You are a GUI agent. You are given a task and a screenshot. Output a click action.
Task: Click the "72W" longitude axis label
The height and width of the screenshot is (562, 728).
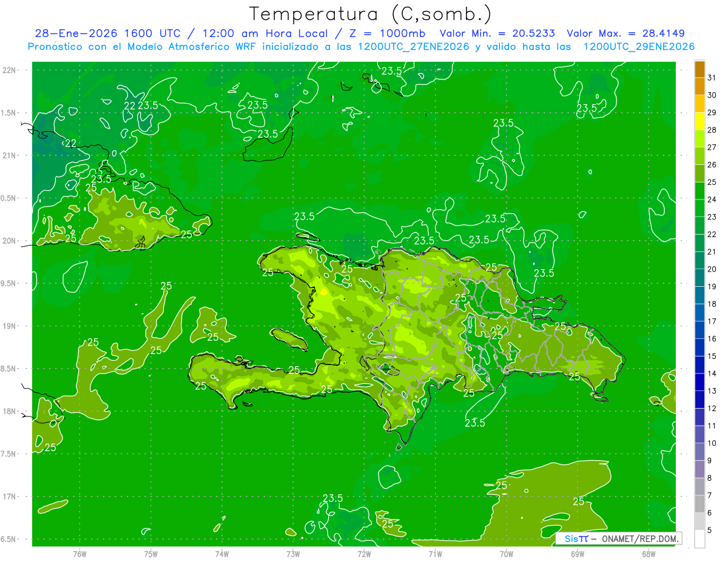point(364,554)
